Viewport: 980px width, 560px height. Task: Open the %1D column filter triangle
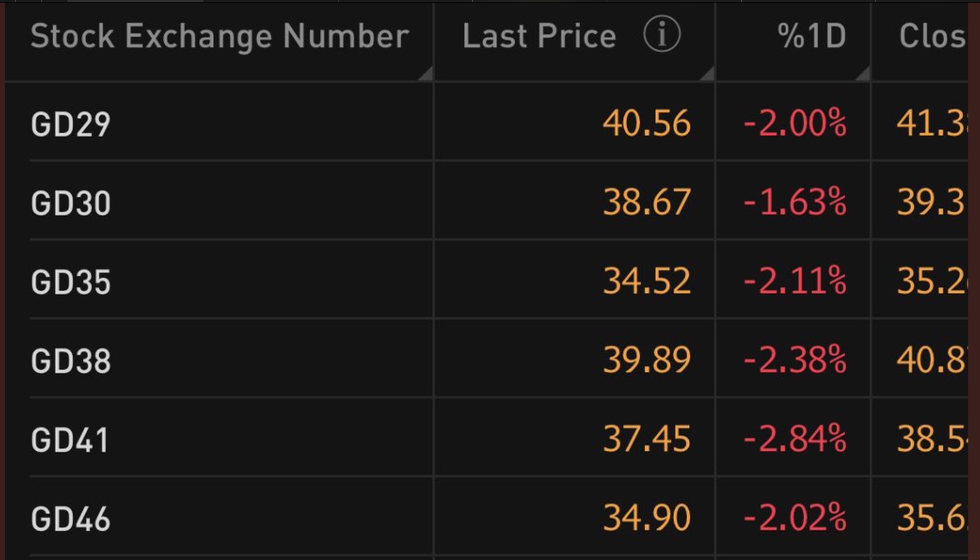(x=862, y=73)
